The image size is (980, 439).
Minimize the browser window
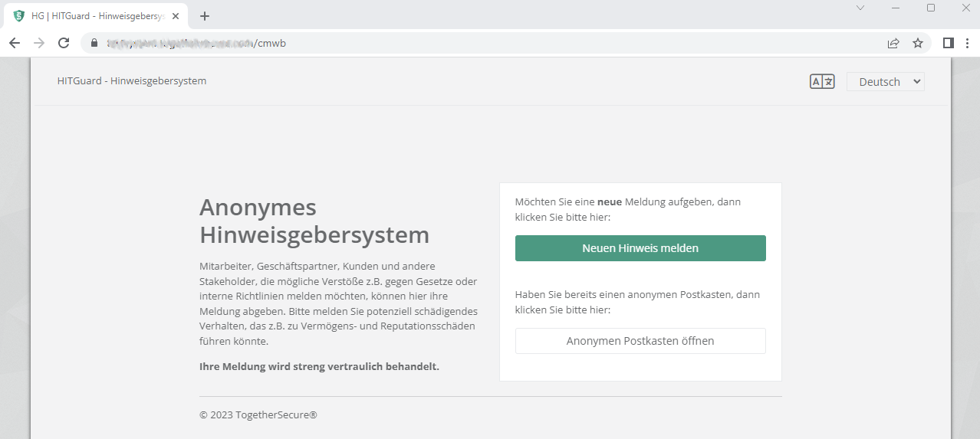click(896, 8)
